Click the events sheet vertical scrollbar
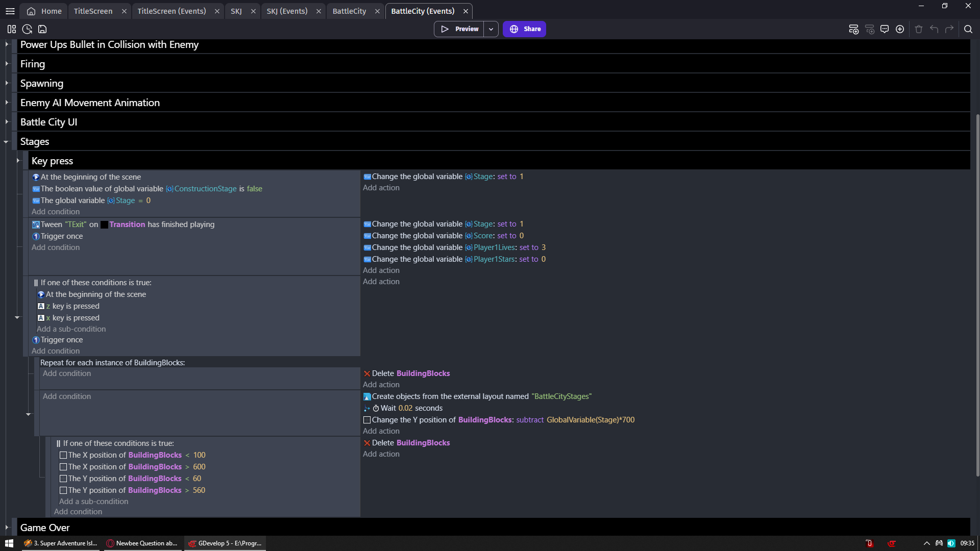 [977, 296]
